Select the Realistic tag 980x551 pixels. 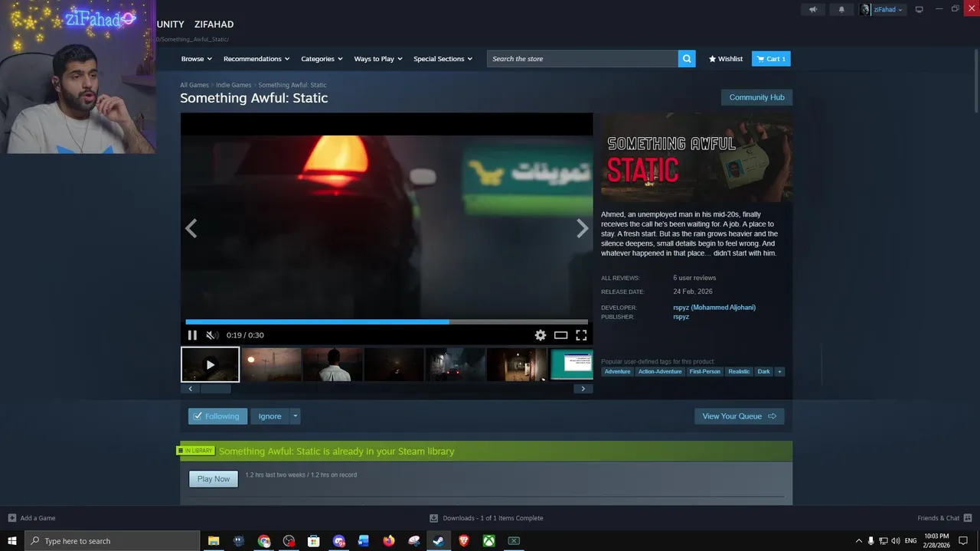tap(739, 372)
